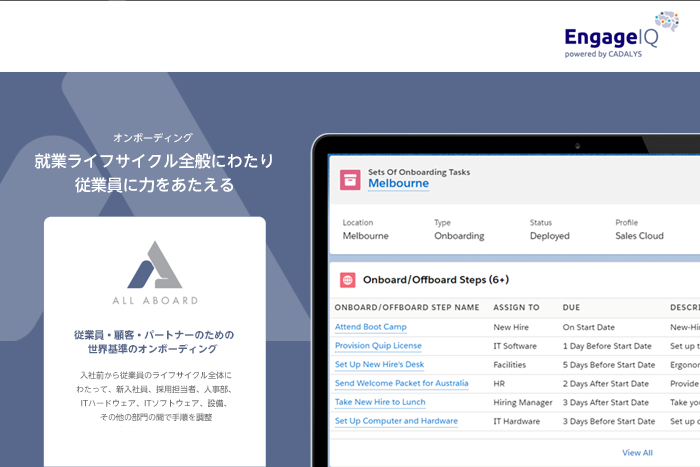Sort by the Assign To column header
Screen dimensions: 700x467
[x=516, y=308]
